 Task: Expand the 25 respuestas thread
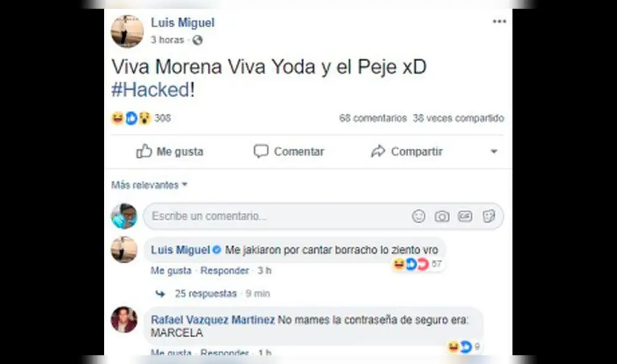pos(206,293)
